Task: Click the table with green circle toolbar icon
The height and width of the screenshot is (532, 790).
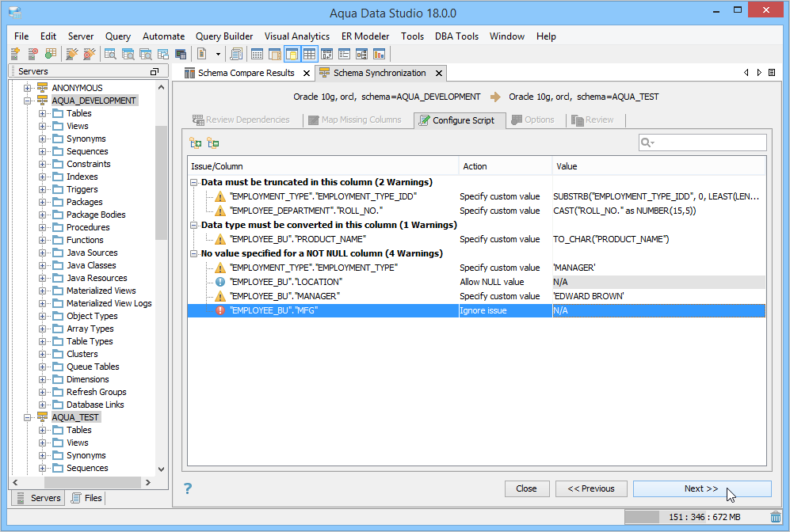Action: click(51, 54)
